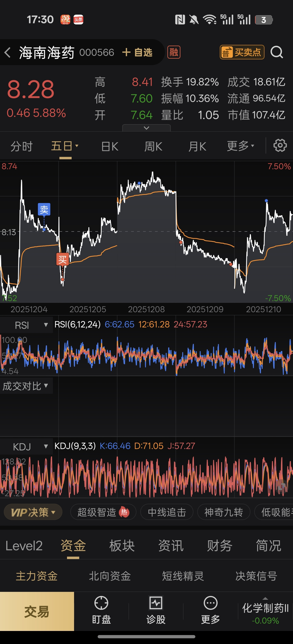Expand the 化学制药II sector panel
293x644 pixels.
(265, 611)
